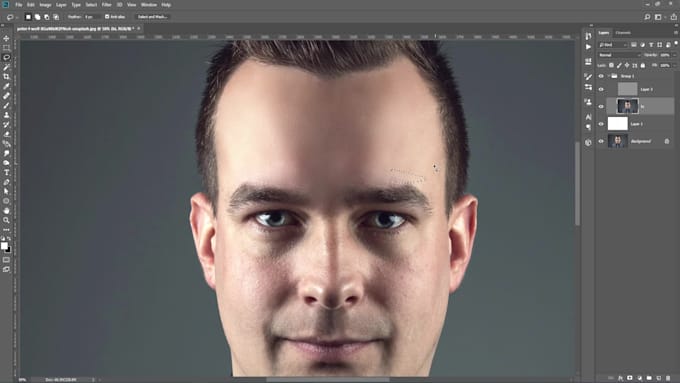The height and width of the screenshot is (383, 680).
Task: Open the Character panel icon
Action: pyautogui.click(x=588, y=117)
